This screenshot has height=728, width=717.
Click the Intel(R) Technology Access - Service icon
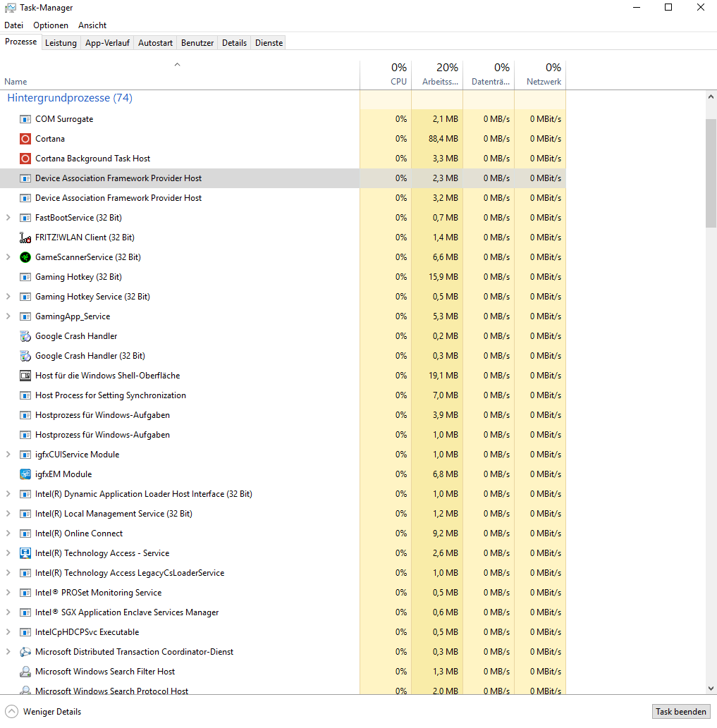[x=25, y=553]
